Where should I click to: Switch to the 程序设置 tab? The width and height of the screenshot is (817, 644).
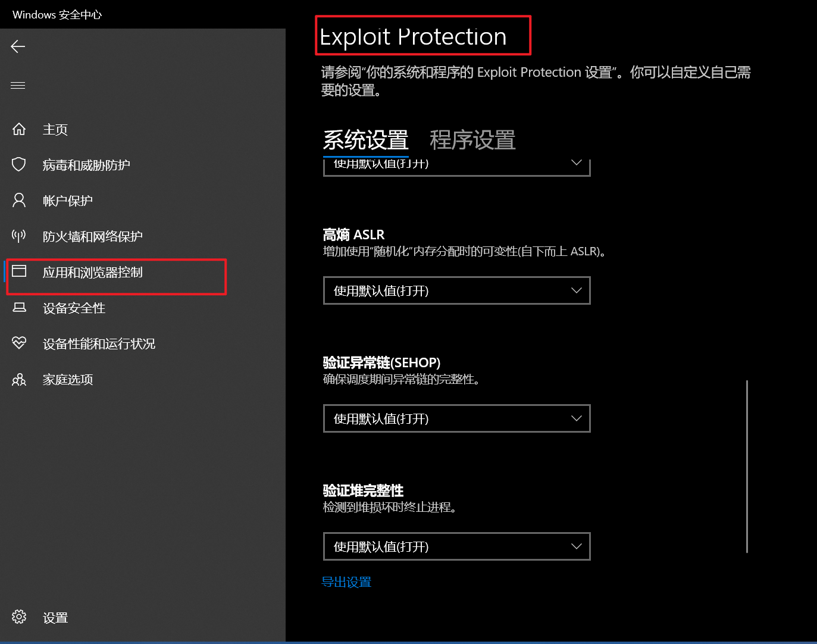(x=472, y=140)
